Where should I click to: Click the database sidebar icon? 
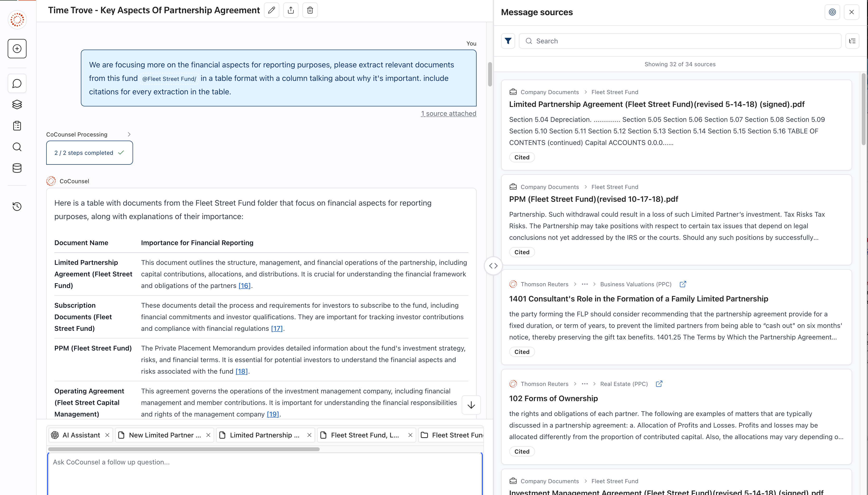click(x=17, y=168)
